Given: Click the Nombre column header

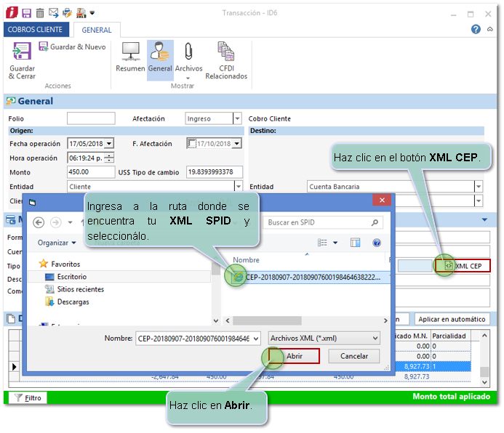Looking at the screenshot, I should [x=247, y=259].
